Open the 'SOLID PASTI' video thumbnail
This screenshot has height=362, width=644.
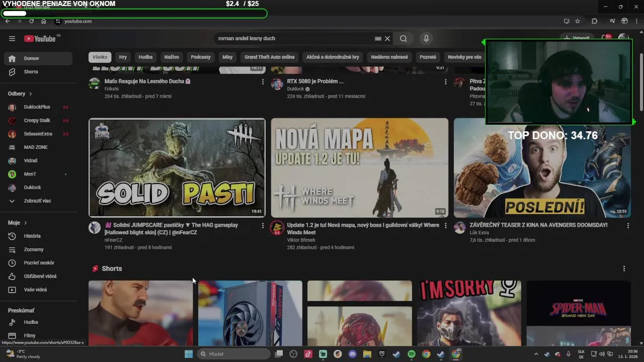177,167
